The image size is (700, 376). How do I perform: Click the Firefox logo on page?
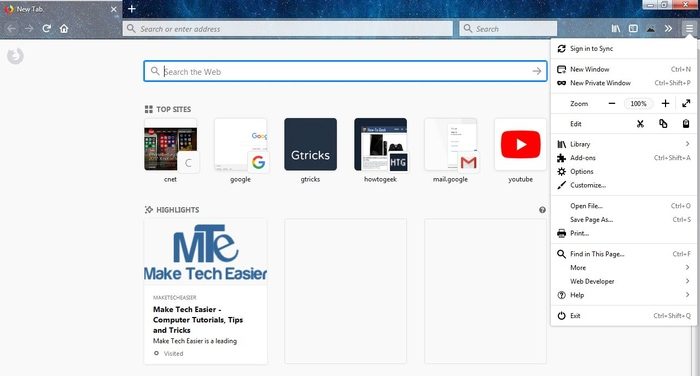(x=15, y=56)
